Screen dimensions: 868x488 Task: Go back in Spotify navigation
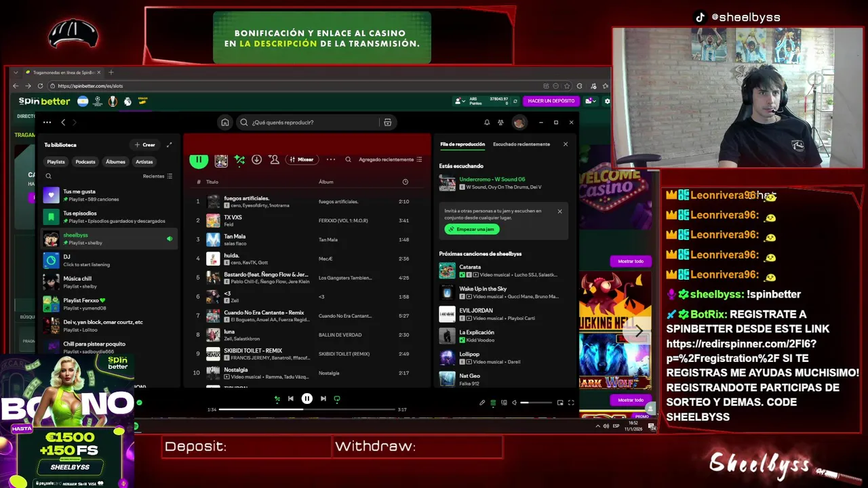63,122
